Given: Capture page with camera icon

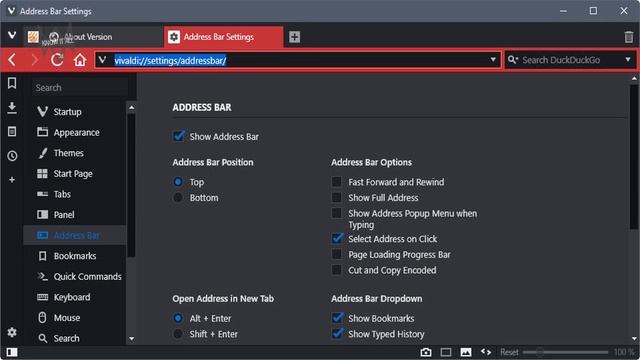Looking at the screenshot, I should click(x=426, y=352).
